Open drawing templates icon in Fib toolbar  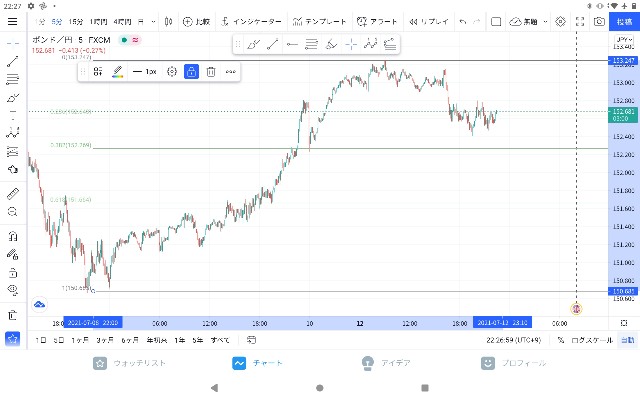pyautogui.click(x=98, y=72)
